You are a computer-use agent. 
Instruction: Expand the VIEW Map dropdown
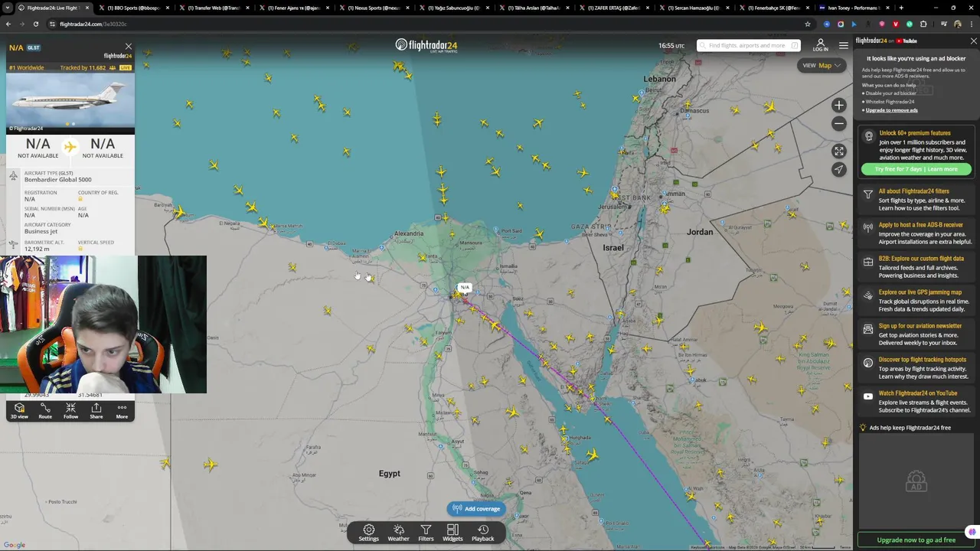coord(822,66)
